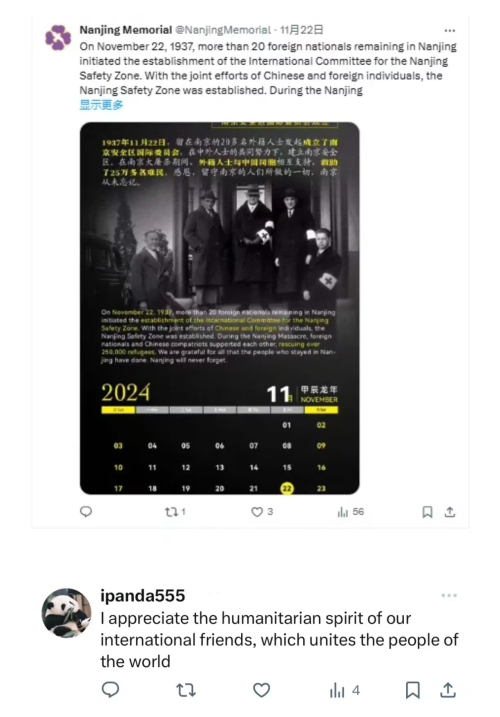Open the Nanjing Memorial tweet's three-dot menu

click(450, 31)
